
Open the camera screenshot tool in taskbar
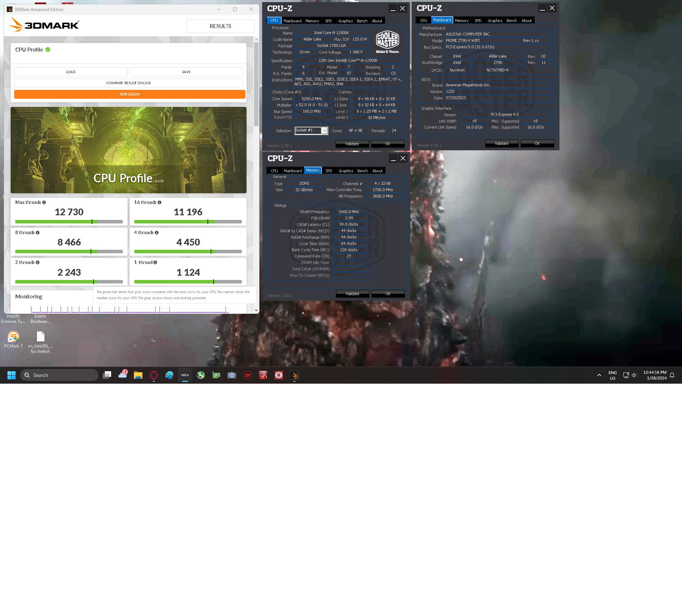(x=232, y=375)
